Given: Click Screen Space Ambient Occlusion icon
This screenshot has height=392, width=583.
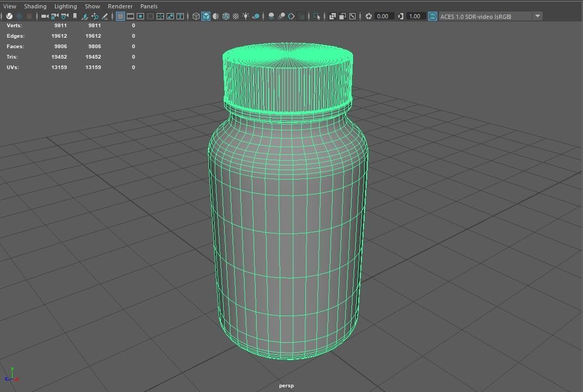Looking at the screenshot, I should click(x=271, y=16).
